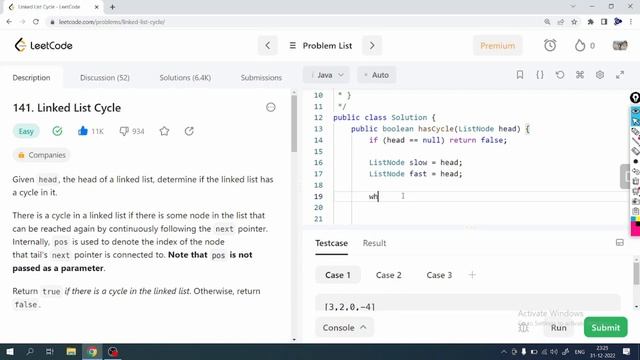Click code line 19 in editor
This screenshot has height=360, width=640.
[x=481, y=196]
